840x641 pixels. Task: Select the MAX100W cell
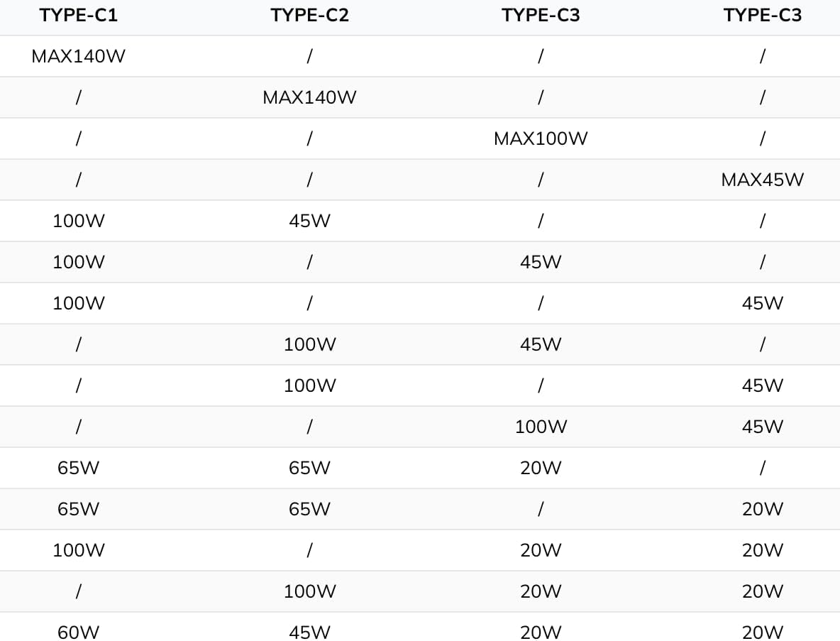click(x=541, y=139)
